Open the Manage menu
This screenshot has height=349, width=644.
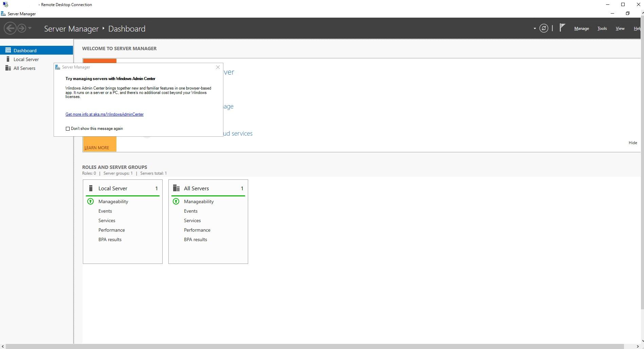coord(581,28)
